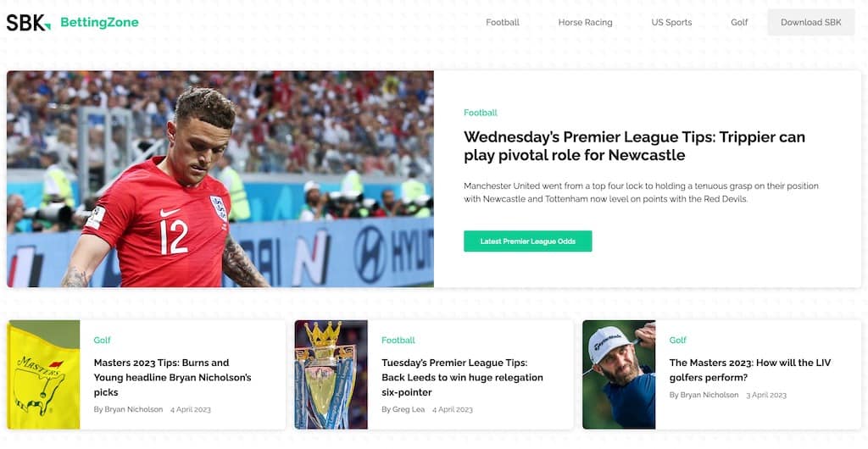Image resolution: width=868 pixels, height=449 pixels.
Task: Select the Football category label above headline
Action: [481, 113]
